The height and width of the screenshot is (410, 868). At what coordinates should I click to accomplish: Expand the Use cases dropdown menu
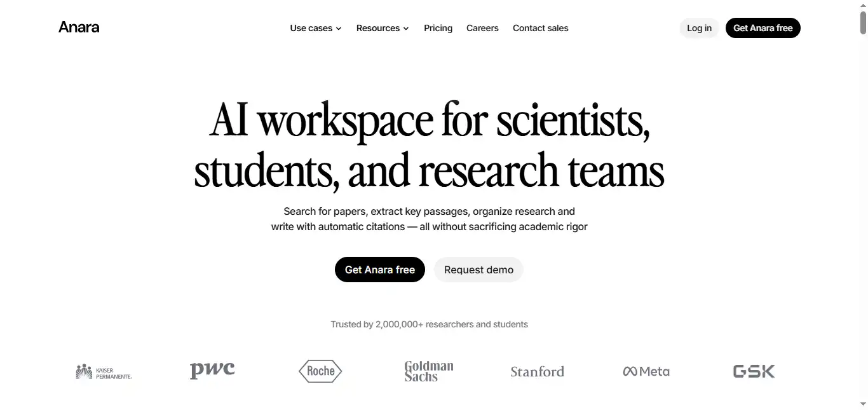[315, 28]
